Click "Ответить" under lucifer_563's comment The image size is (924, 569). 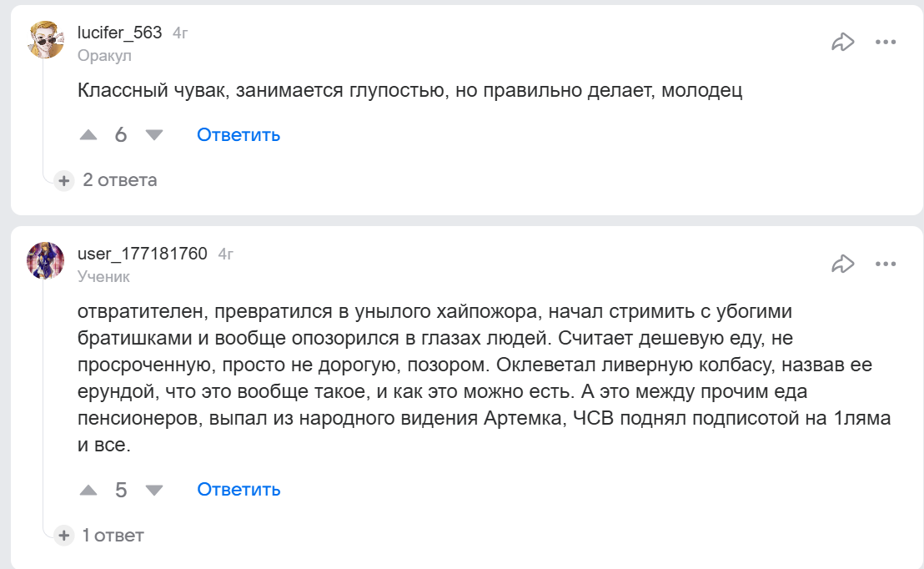point(239,135)
